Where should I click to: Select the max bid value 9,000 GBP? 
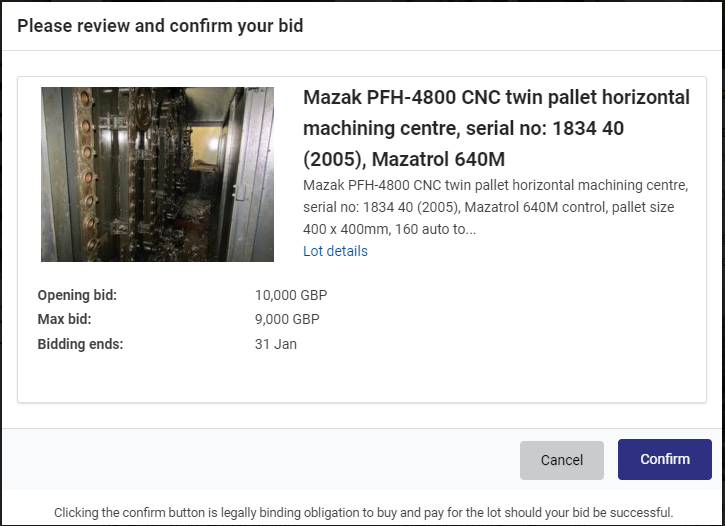pos(287,319)
